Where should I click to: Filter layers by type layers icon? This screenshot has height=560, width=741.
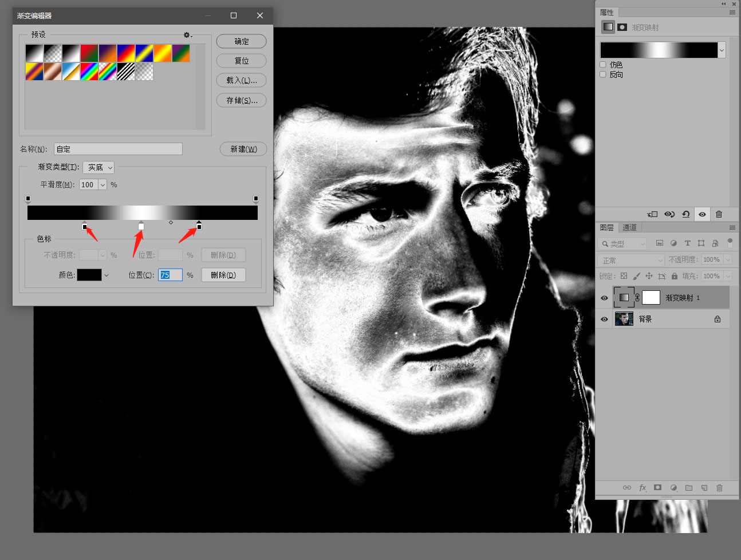(687, 243)
